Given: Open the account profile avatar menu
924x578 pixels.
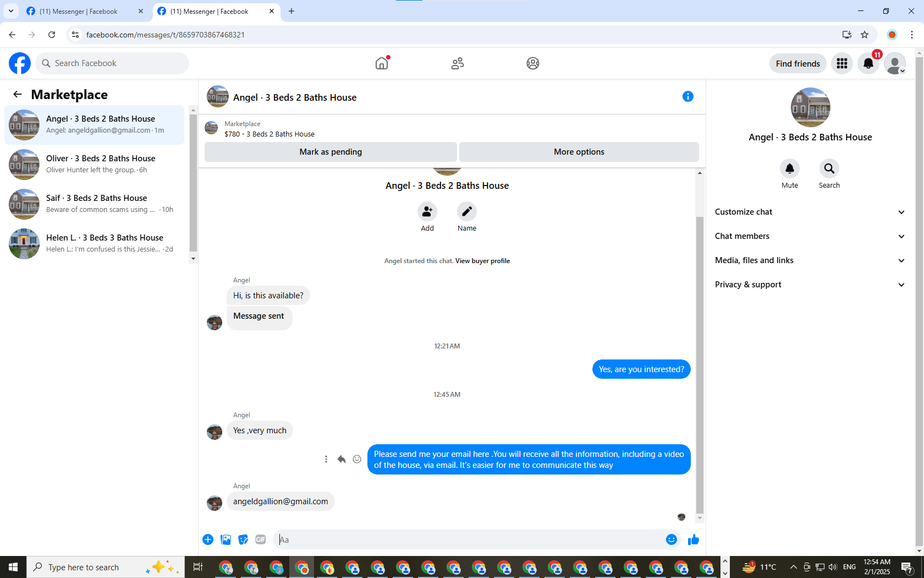Looking at the screenshot, I should 895,63.
